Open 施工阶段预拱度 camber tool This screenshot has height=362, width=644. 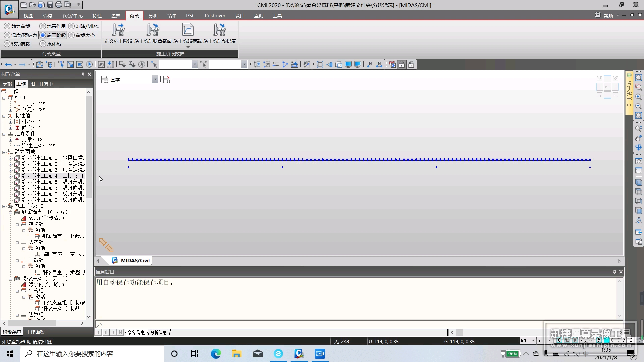(x=220, y=34)
